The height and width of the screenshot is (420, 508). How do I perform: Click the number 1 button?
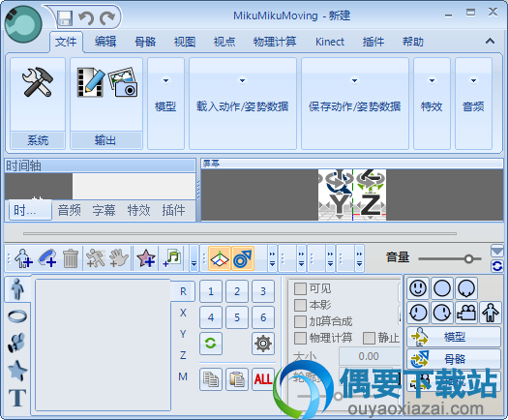pos(211,291)
